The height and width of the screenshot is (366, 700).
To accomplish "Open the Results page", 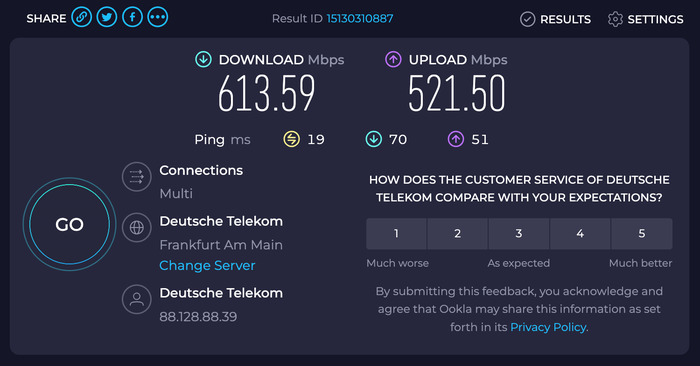I will (555, 19).
